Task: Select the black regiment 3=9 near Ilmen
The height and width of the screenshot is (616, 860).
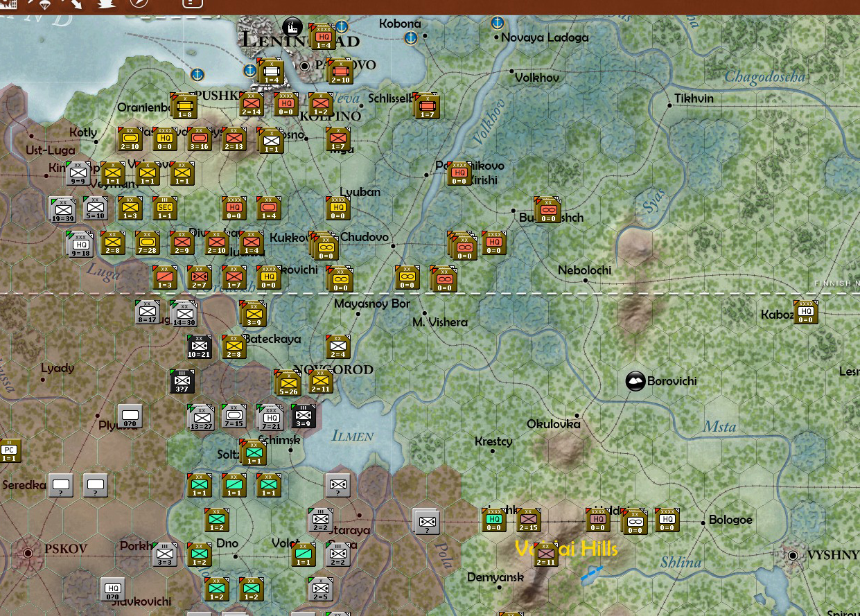Action: coord(303,416)
